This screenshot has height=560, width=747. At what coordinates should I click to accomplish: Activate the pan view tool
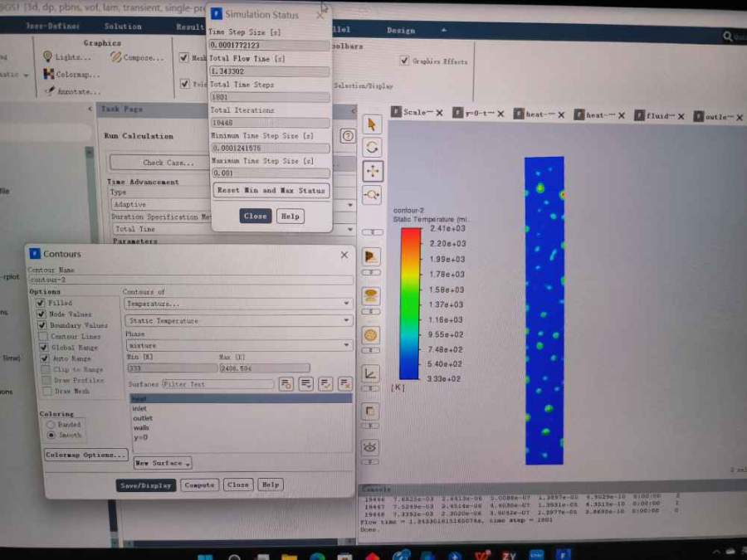coord(372,171)
